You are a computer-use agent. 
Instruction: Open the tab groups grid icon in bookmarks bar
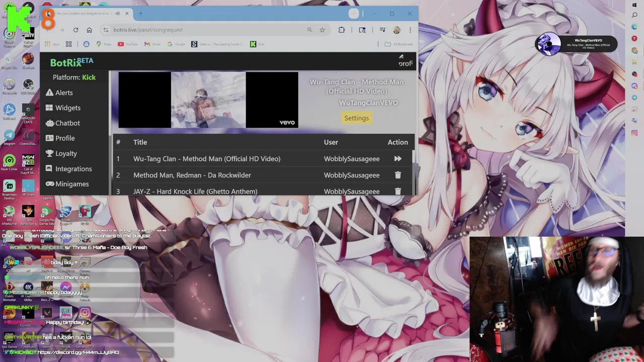tap(68, 44)
